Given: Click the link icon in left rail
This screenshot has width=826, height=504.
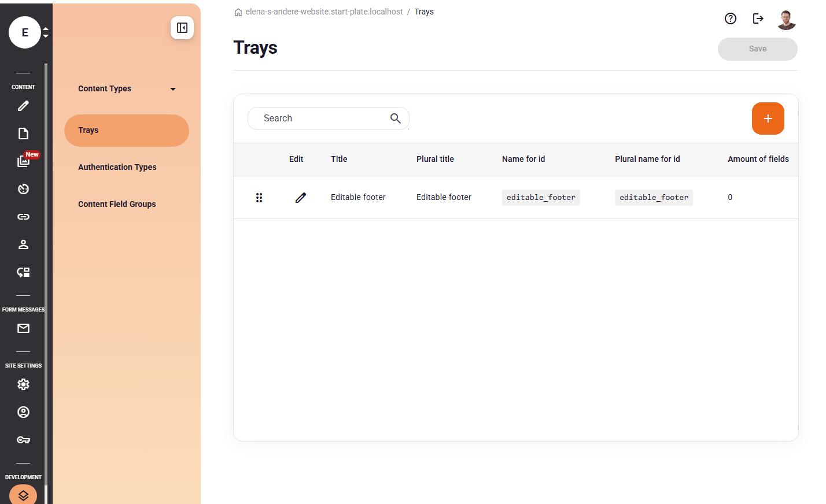Looking at the screenshot, I should click(23, 217).
